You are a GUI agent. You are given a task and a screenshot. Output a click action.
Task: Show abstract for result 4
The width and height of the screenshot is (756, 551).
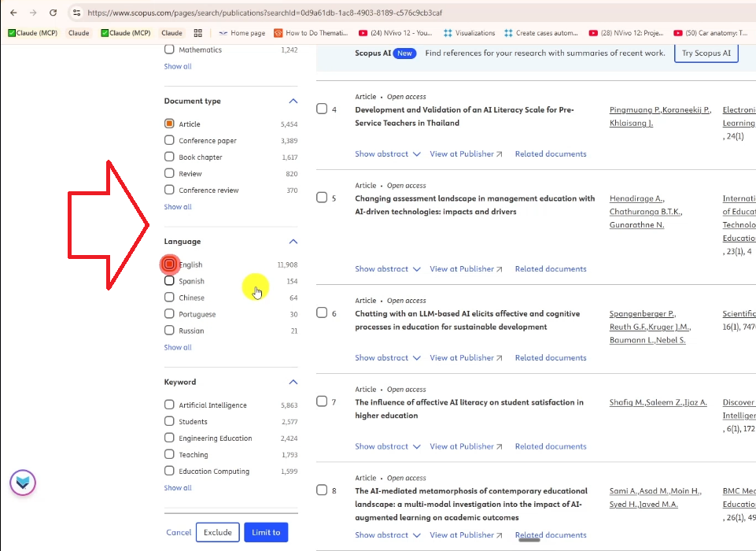[x=388, y=154]
